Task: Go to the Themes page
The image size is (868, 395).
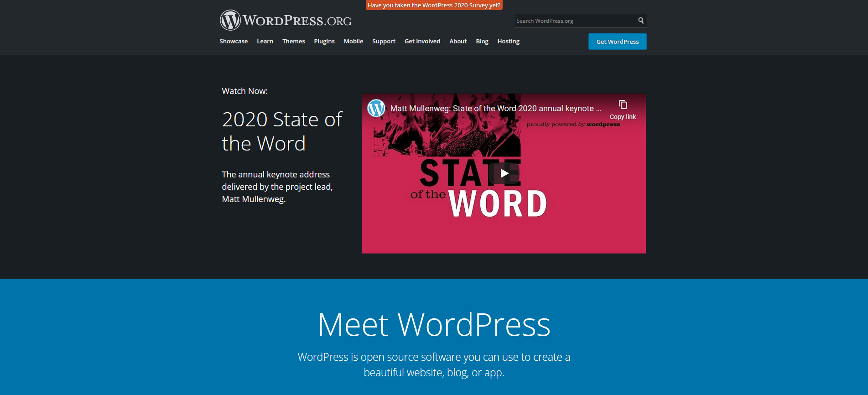Action: pyautogui.click(x=294, y=42)
